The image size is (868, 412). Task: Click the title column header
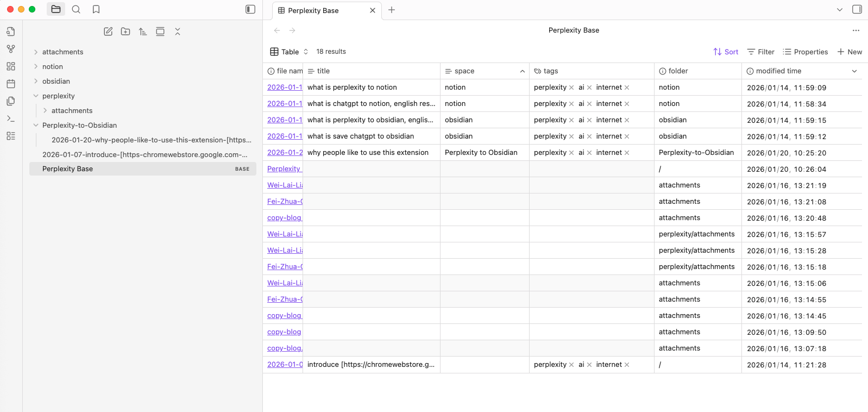372,71
